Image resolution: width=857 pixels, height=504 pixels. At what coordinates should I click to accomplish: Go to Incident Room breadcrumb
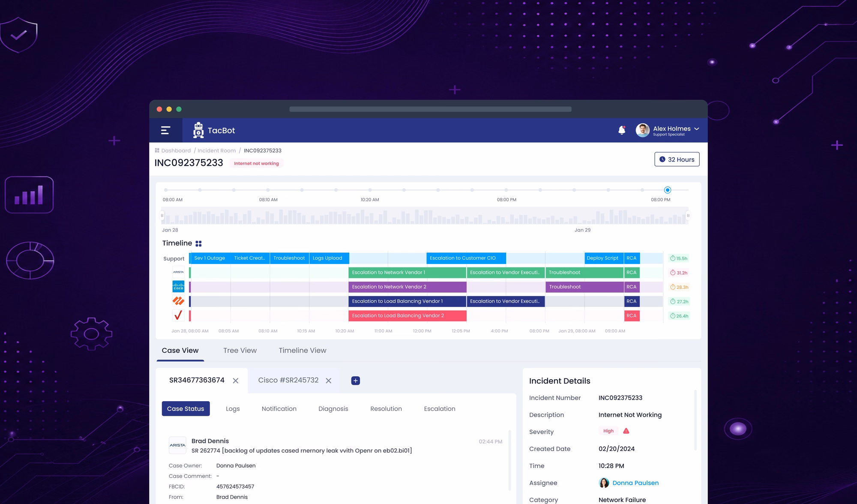[216, 150]
